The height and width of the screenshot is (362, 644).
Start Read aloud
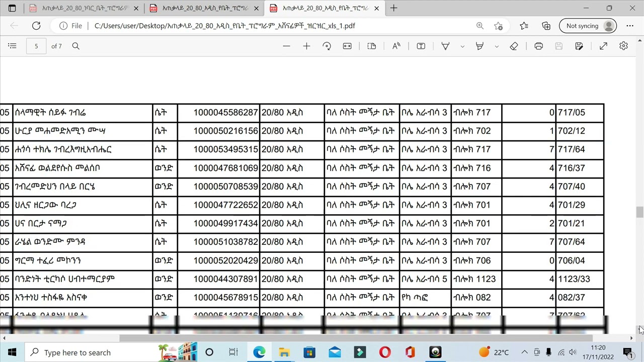(396, 46)
